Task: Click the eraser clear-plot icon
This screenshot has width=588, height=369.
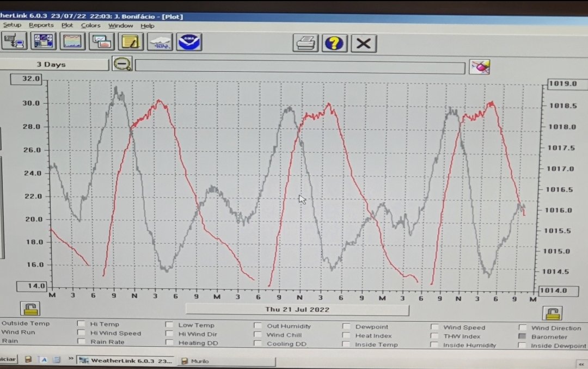Action: click(480, 67)
